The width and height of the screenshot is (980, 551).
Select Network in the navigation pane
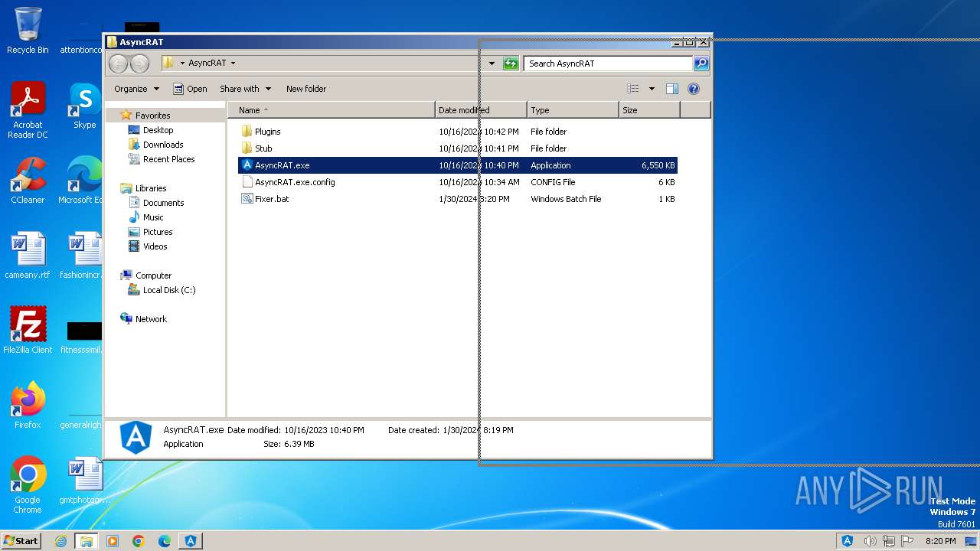click(151, 319)
